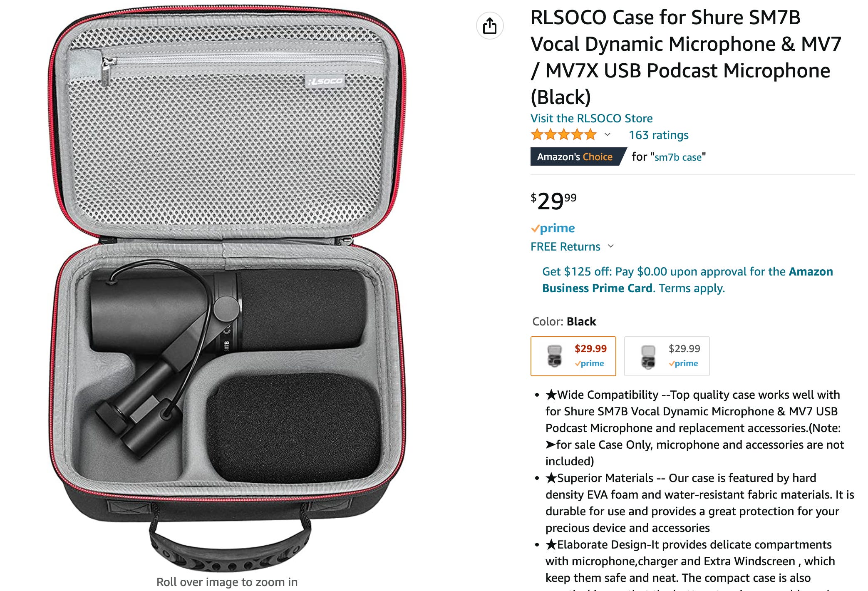868x591 pixels.
Task: Visit the RLSOCO Store link
Action: coord(591,118)
